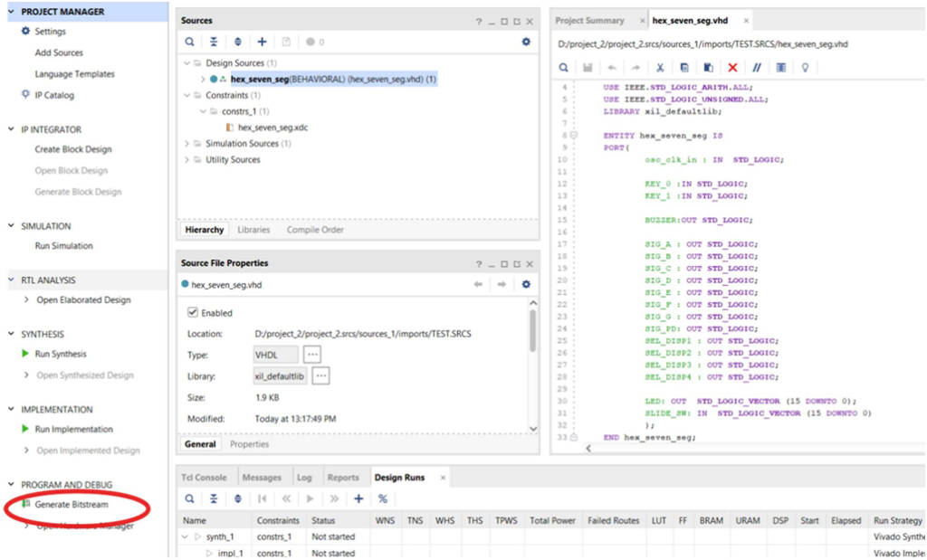The width and height of the screenshot is (927, 560).
Task: Click the search icon in Design Runs toolbar
Action: point(189,498)
